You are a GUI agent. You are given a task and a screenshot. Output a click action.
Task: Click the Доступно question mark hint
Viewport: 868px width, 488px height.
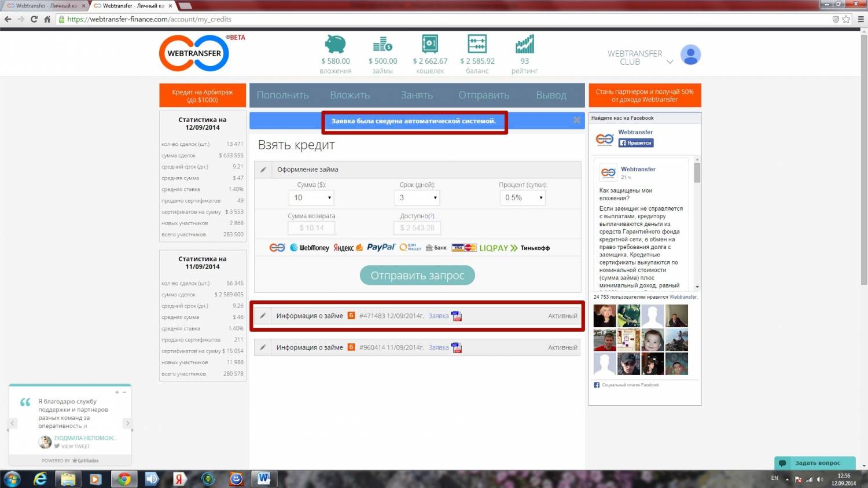tap(431, 216)
